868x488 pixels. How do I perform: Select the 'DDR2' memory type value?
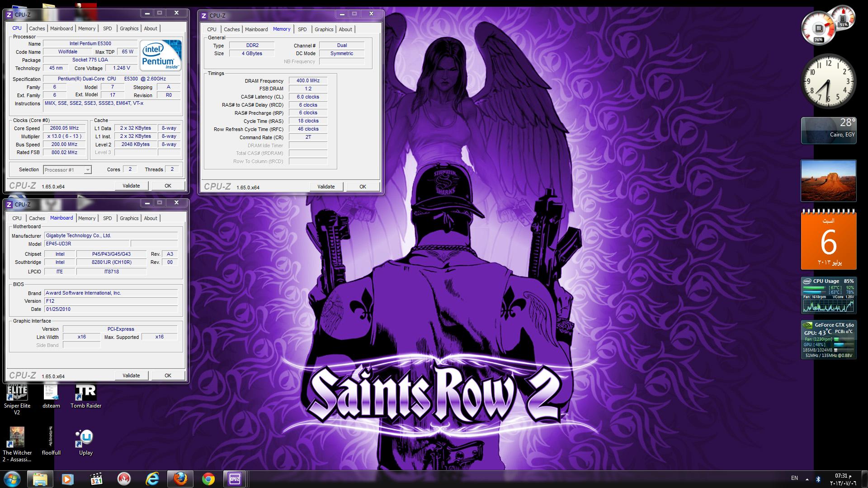252,46
